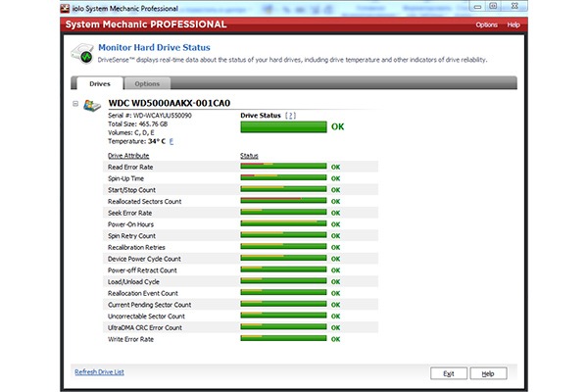The width and height of the screenshot is (588, 392).
Task: Click the large OK next to Drive Status
Action: click(337, 126)
